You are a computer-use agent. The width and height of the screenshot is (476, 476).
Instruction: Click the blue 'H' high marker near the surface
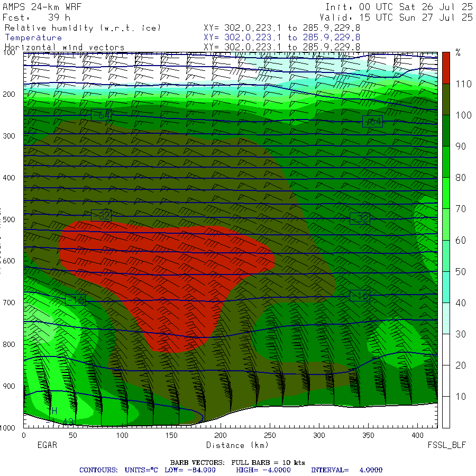[x=54, y=411]
